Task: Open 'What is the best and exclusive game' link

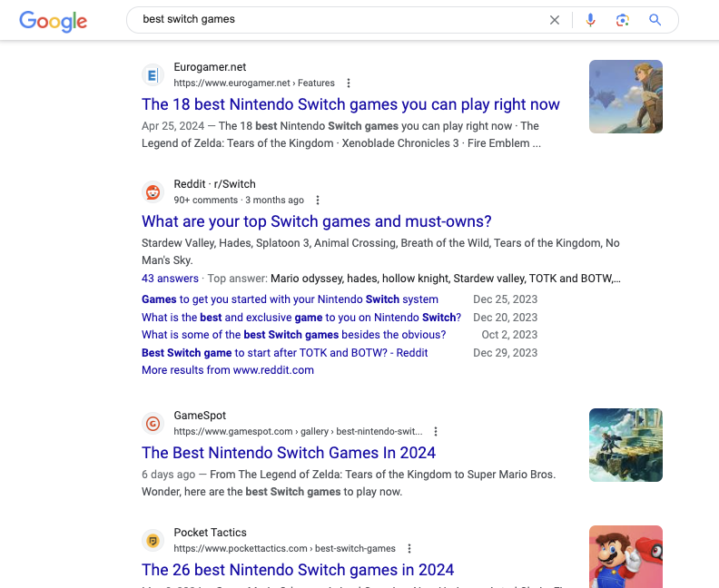Action: pos(301,318)
